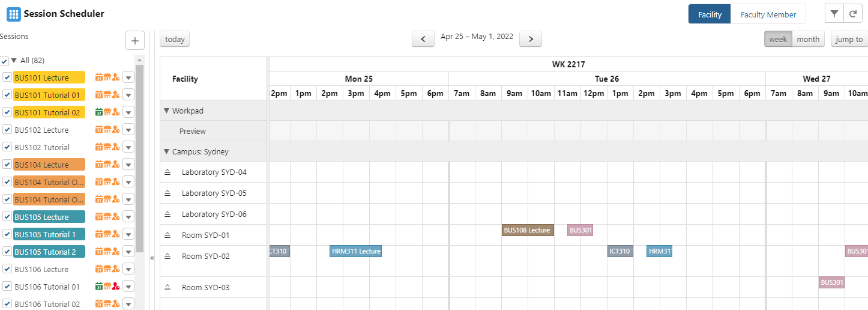Click the facility icon for BUS101 Lecture
The image size is (868, 310).
coord(107,77)
